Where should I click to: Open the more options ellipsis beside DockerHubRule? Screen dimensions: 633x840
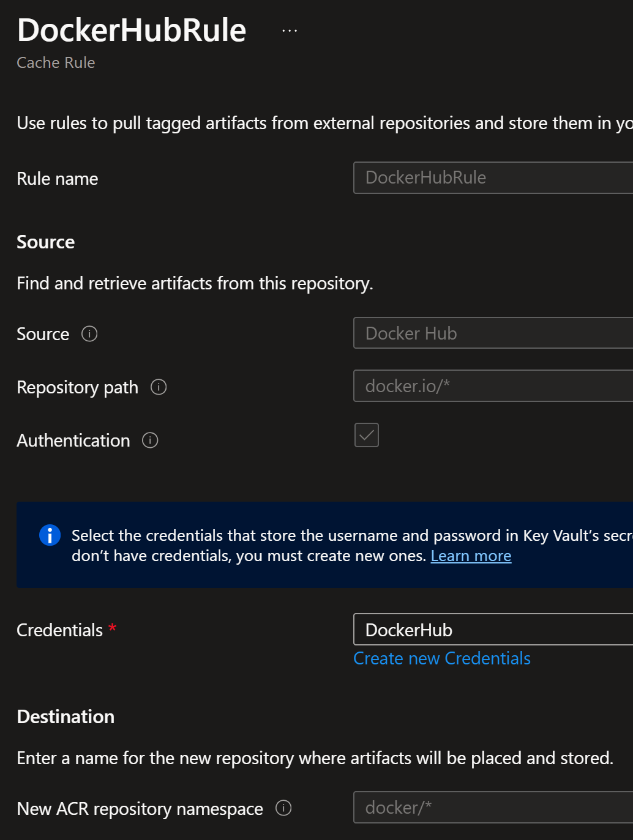pyautogui.click(x=290, y=31)
